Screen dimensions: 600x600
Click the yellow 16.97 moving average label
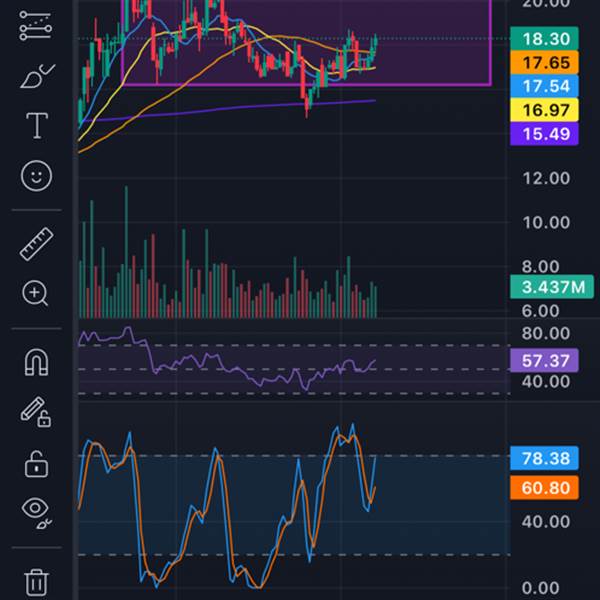(544, 110)
